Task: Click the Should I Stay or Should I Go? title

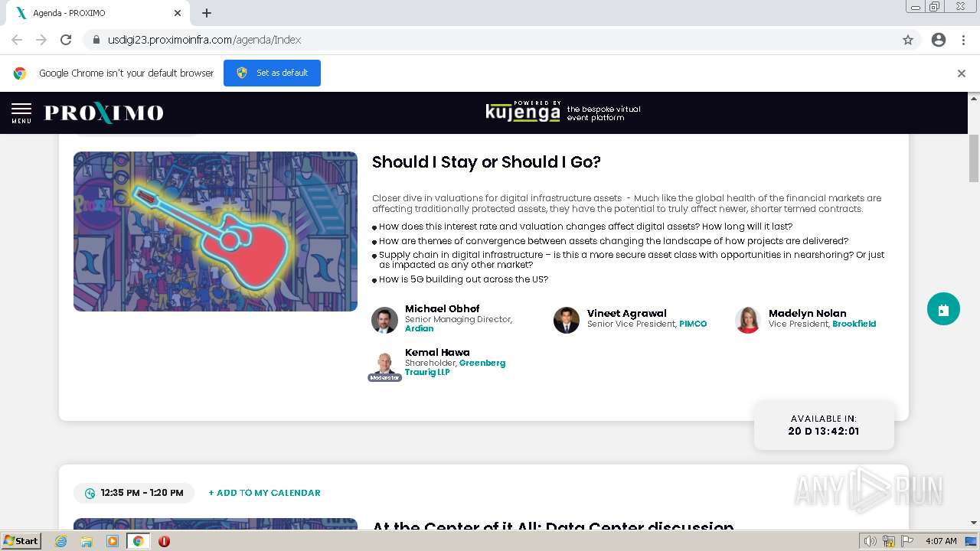Action: click(x=486, y=162)
